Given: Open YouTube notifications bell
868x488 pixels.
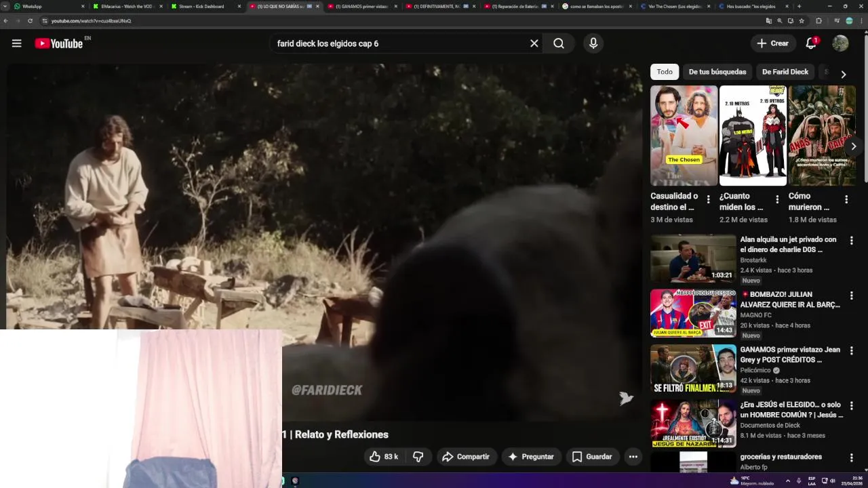Looking at the screenshot, I should tap(811, 43).
